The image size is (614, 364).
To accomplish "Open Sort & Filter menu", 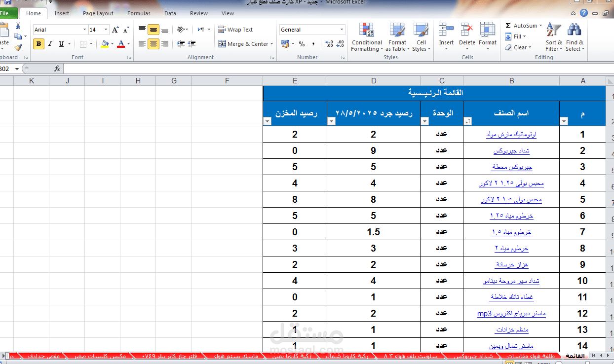I will 554,37.
